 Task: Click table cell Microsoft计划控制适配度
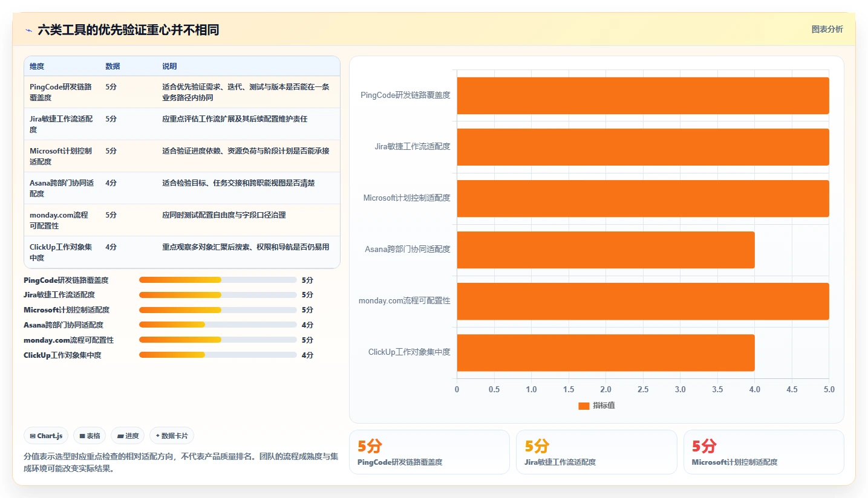(x=61, y=156)
